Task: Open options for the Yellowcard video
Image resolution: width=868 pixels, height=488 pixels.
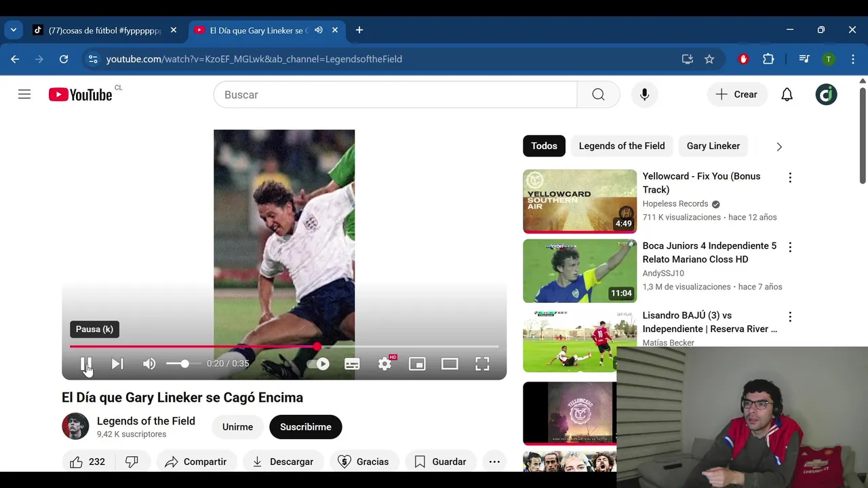Action: (x=789, y=178)
